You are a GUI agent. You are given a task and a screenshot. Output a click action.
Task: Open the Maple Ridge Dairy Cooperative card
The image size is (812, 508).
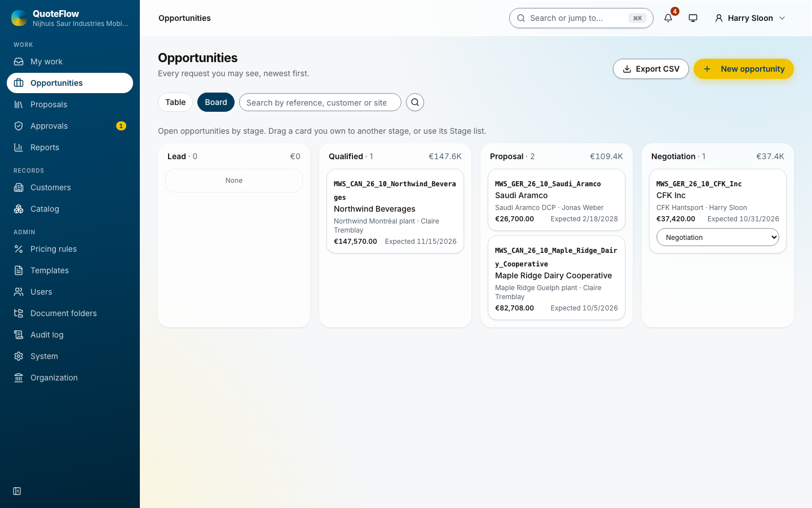(x=557, y=278)
